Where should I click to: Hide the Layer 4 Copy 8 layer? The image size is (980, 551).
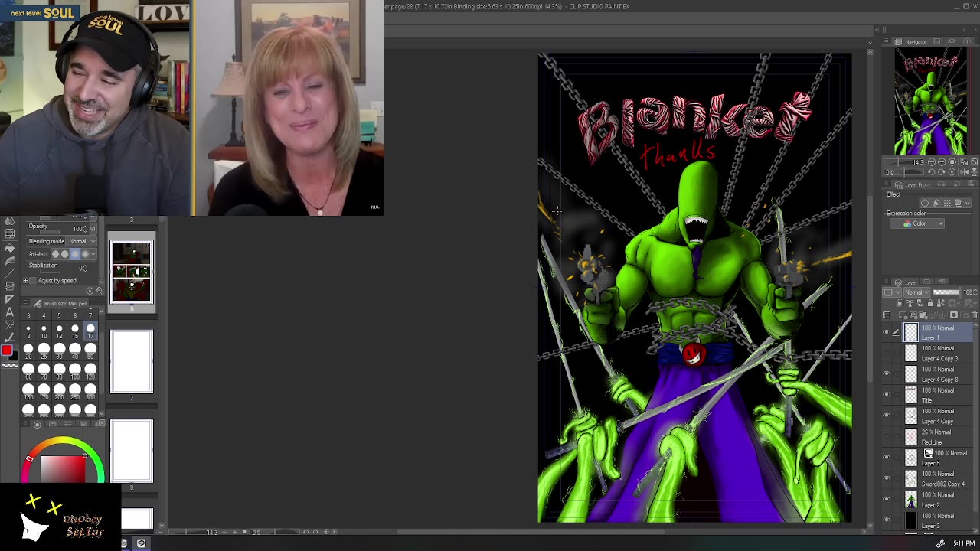coord(887,374)
